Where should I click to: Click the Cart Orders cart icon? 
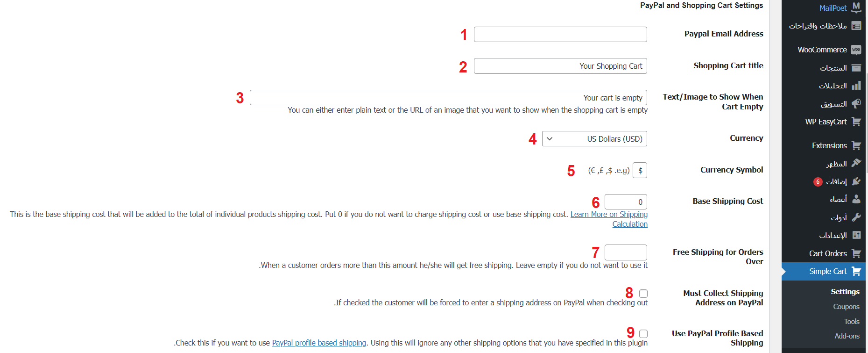point(856,253)
